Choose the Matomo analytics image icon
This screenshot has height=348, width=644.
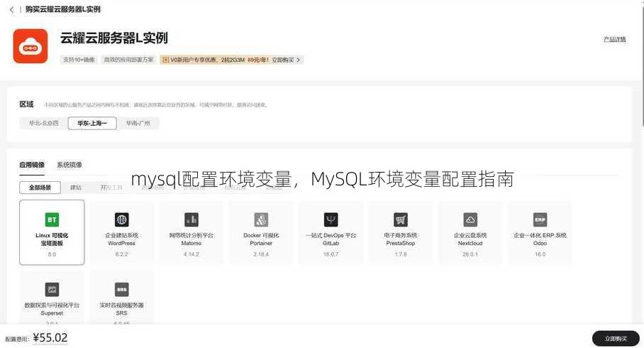coord(191,219)
